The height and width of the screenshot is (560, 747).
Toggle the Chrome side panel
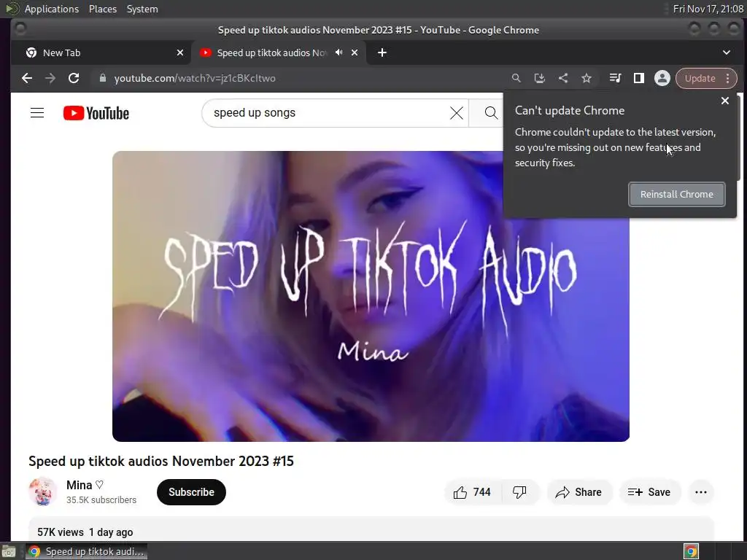click(x=639, y=78)
